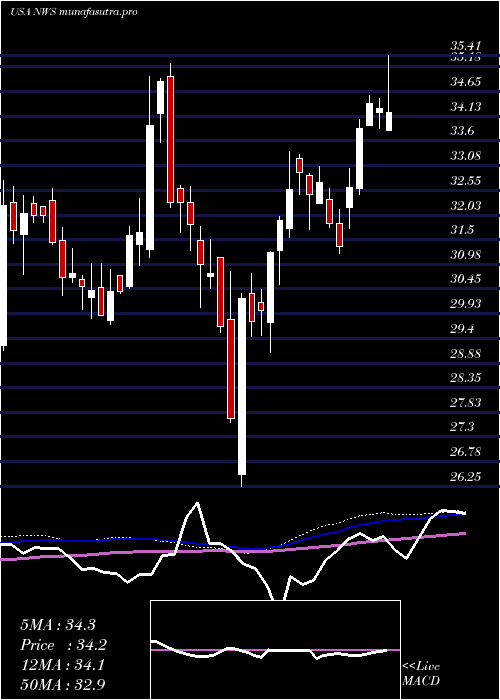Click inside the Live MACD inset chart box
This screenshot has width=500, height=700.
coord(275,650)
